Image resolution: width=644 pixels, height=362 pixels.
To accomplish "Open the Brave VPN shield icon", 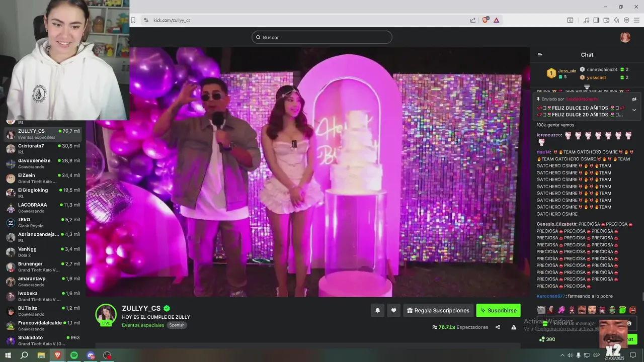I will pos(626,20).
